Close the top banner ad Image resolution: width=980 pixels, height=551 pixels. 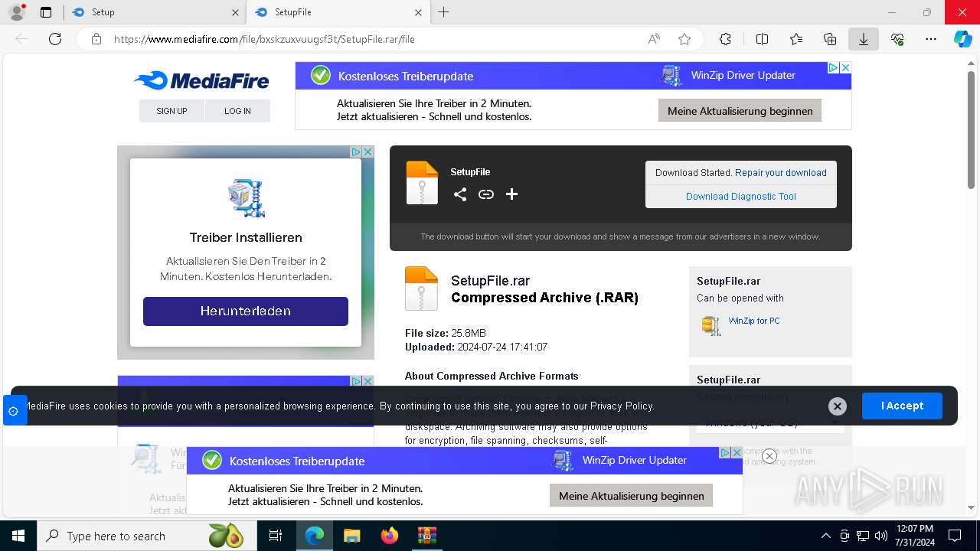click(x=845, y=68)
